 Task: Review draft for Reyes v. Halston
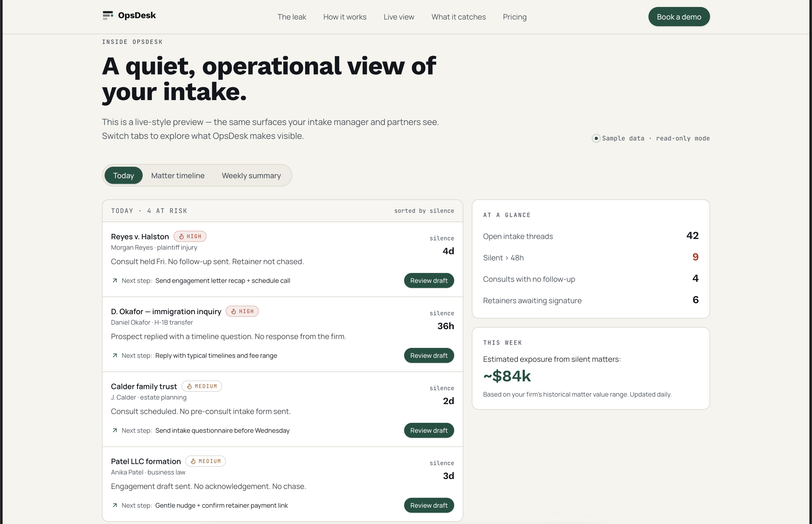[429, 281]
